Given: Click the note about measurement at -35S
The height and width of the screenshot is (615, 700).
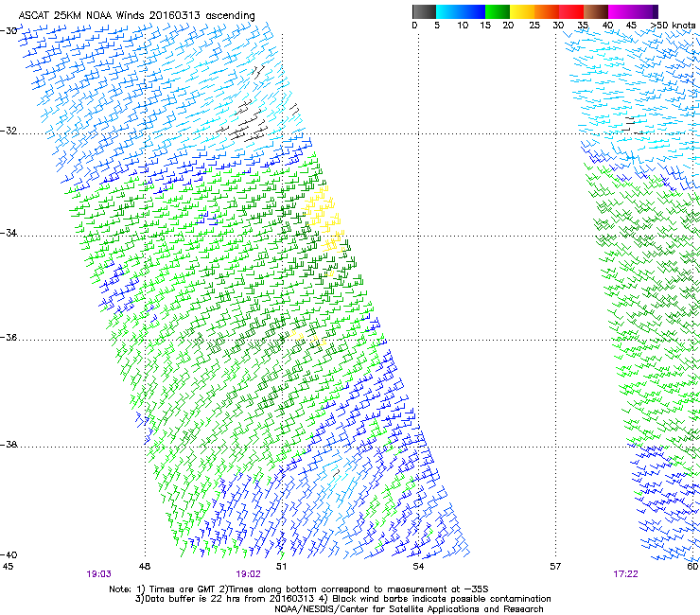Looking at the screenshot, I should coord(354,589).
